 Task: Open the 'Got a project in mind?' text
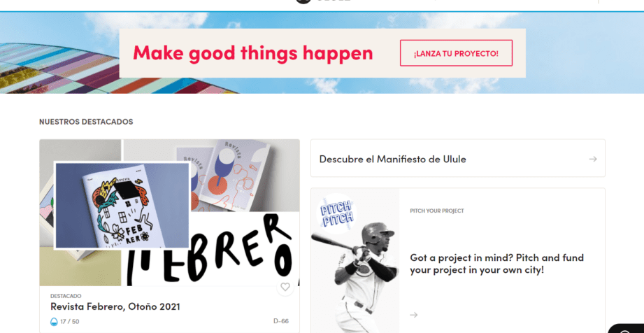(496, 264)
